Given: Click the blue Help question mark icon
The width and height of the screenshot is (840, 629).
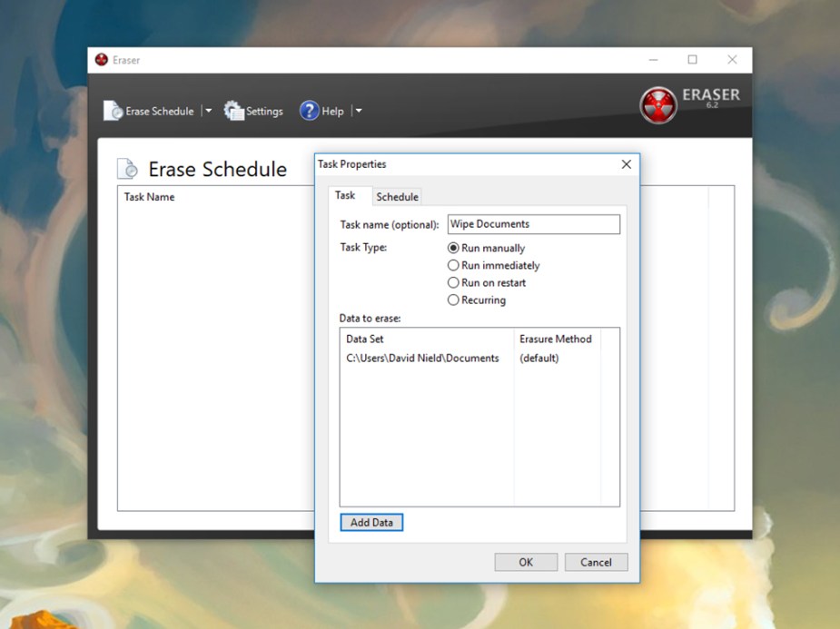Looking at the screenshot, I should [x=309, y=111].
